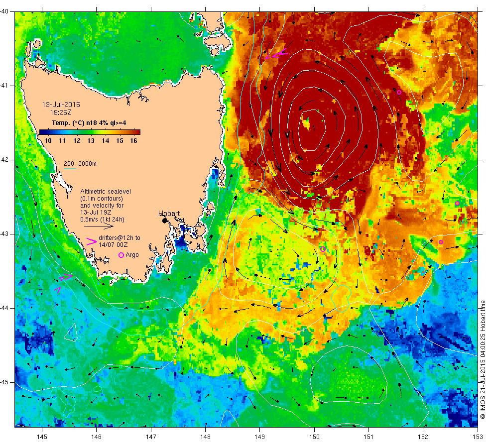Select the Argo float marker near 151.5°E, 41°S
Screen dimensions: 488x448
399,92
